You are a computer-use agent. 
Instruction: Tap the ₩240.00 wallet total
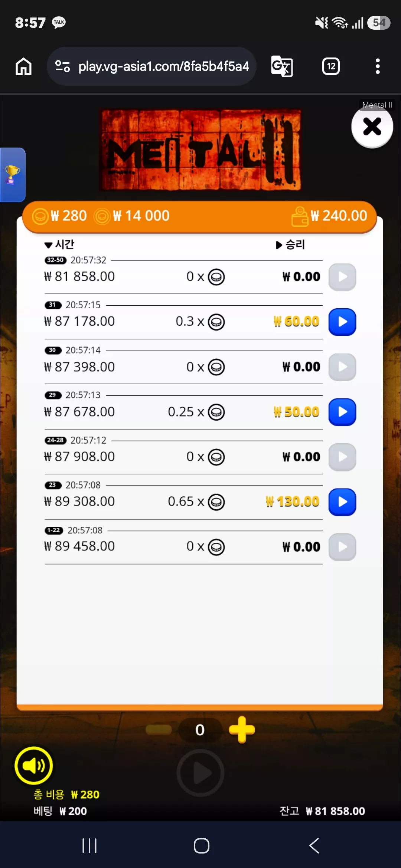[x=329, y=216]
